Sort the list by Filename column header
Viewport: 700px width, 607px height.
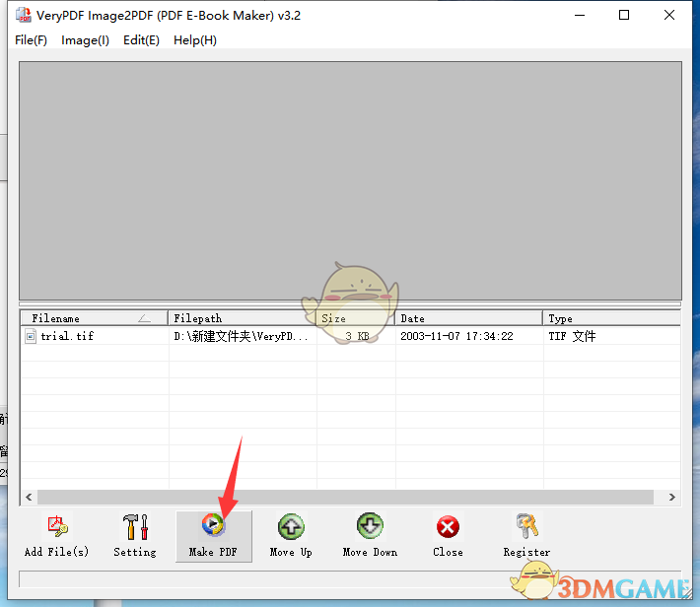pos(95,318)
